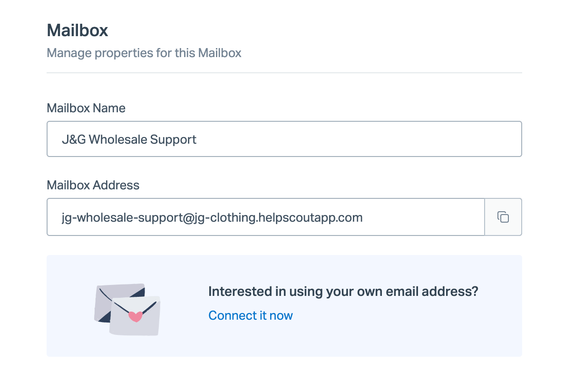Click the 'Mailbox Name' field label
This screenshot has width=584, height=392.
[x=86, y=108]
